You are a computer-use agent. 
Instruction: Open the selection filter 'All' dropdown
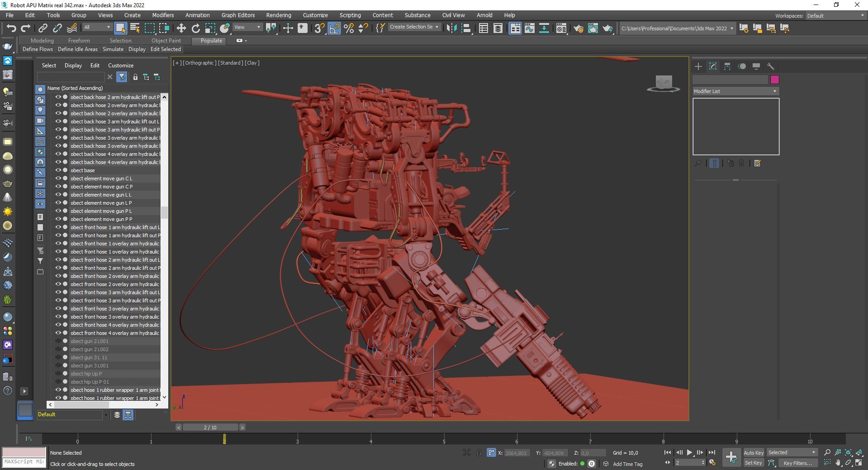pos(97,28)
